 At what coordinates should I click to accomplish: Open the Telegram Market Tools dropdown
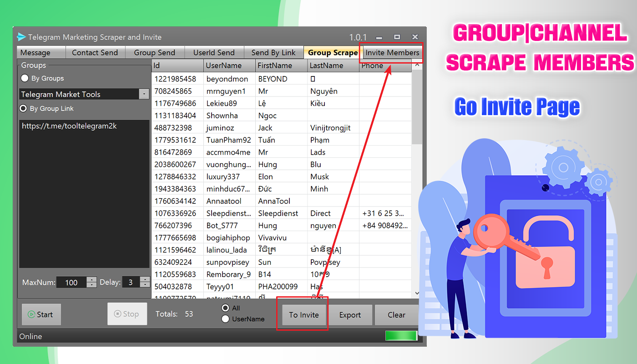coord(144,94)
